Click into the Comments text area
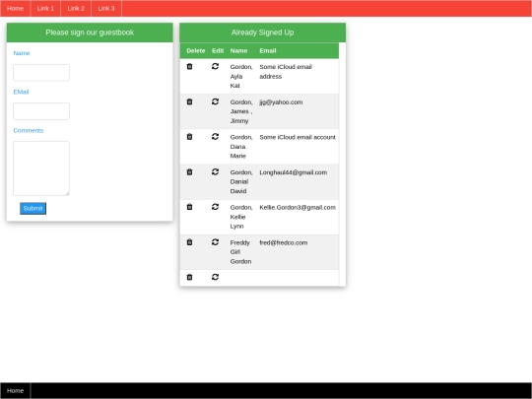 (x=41, y=168)
